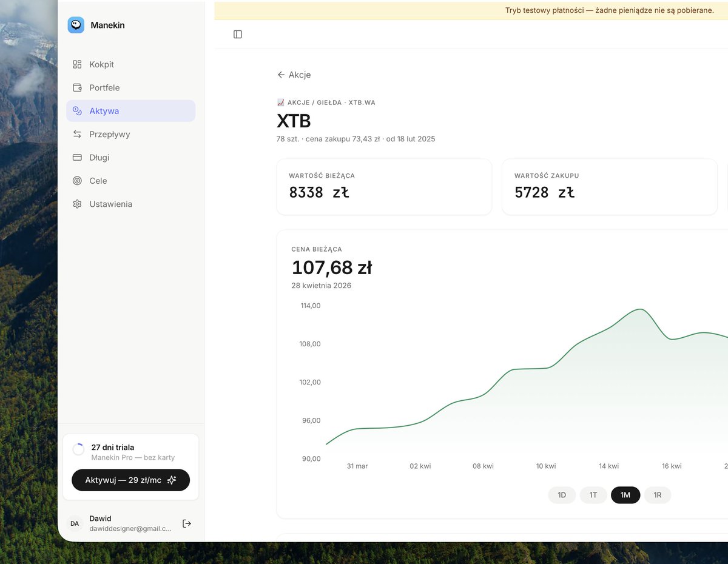Open Cele goals section
The height and width of the screenshot is (564, 728).
click(130, 181)
